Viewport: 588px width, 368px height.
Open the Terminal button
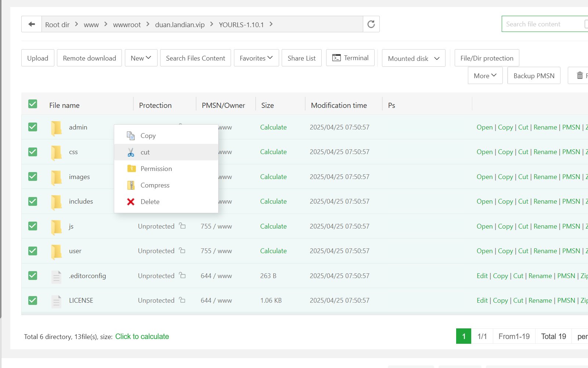350,58
